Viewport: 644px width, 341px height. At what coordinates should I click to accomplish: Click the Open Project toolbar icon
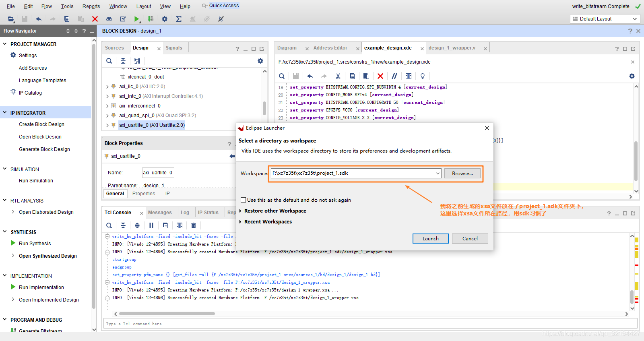(x=11, y=19)
